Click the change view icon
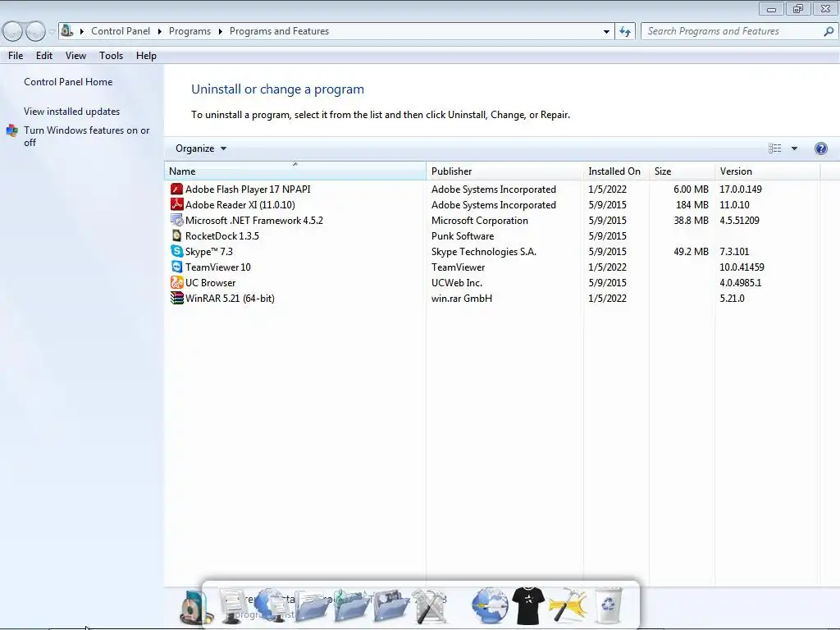This screenshot has width=840, height=630. 774,148
